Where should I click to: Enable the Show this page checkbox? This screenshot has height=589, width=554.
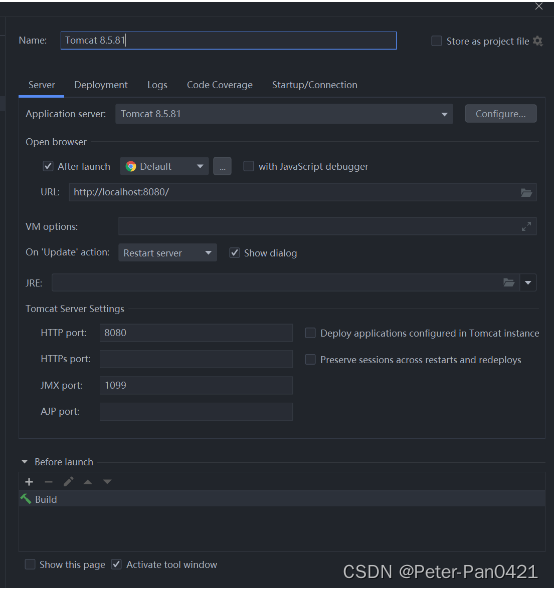coord(30,564)
